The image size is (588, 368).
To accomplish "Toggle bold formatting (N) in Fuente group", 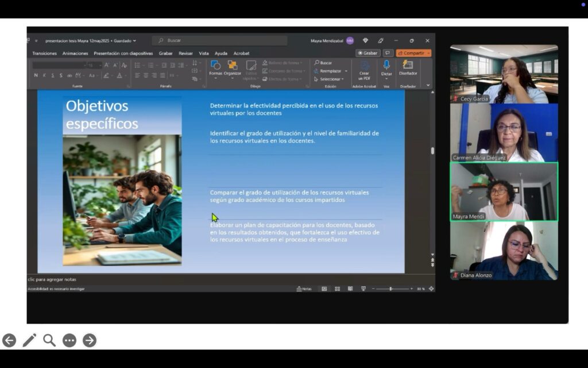I will pyautogui.click(x=36, y=75).
